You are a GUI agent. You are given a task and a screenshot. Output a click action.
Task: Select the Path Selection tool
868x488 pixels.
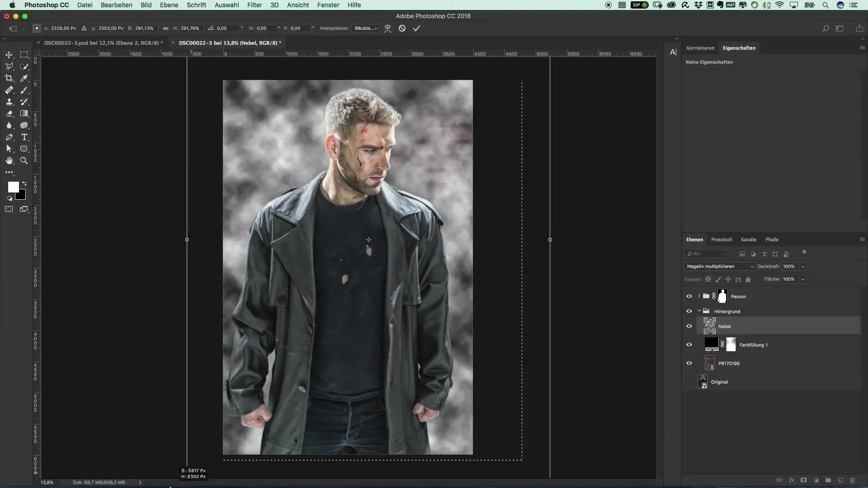[x=9, y=149]
